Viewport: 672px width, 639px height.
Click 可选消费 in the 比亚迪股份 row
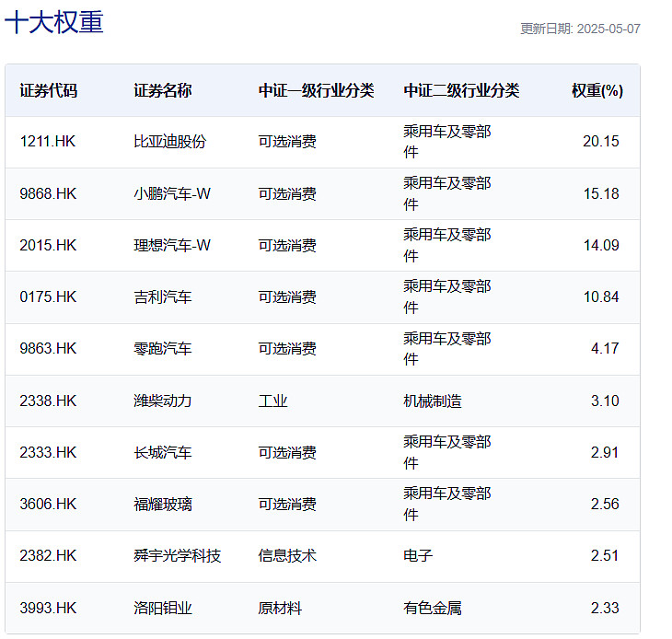[287, 142]
